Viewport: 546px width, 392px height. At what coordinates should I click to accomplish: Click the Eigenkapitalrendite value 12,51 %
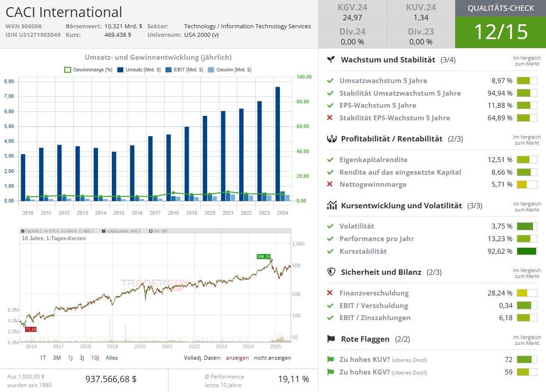pyautogui.click(x=500, y=160)
